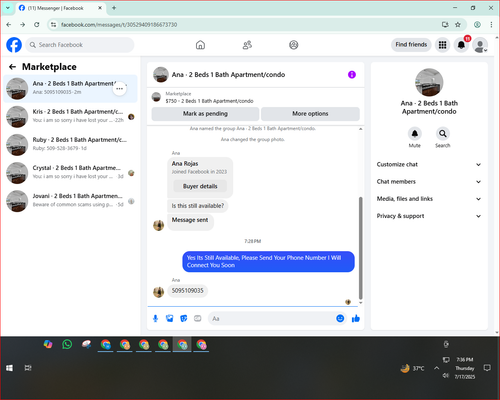Open the browser tab search dropdown arrow

click(x=8, y=8)
